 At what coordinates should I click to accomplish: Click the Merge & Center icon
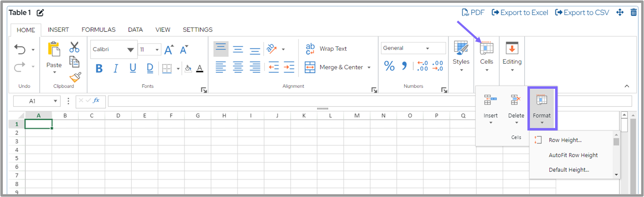(x=310, y=67)
